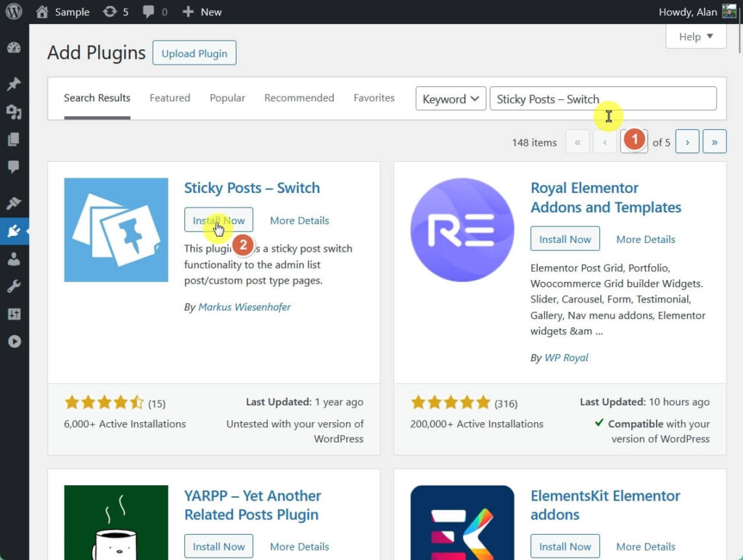Click the Royal Elementor Addons logo thumbnail
The image size is (743, 560).
click(462, 230)
